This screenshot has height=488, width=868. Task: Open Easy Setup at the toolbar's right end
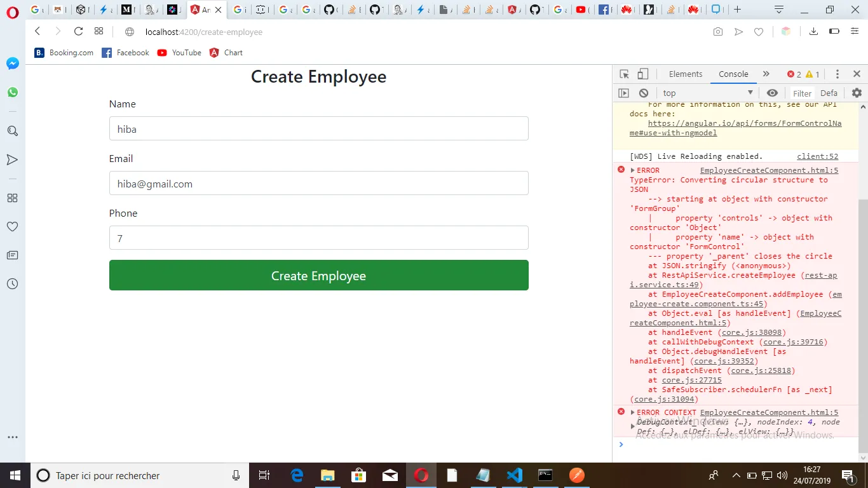point(855,32)
